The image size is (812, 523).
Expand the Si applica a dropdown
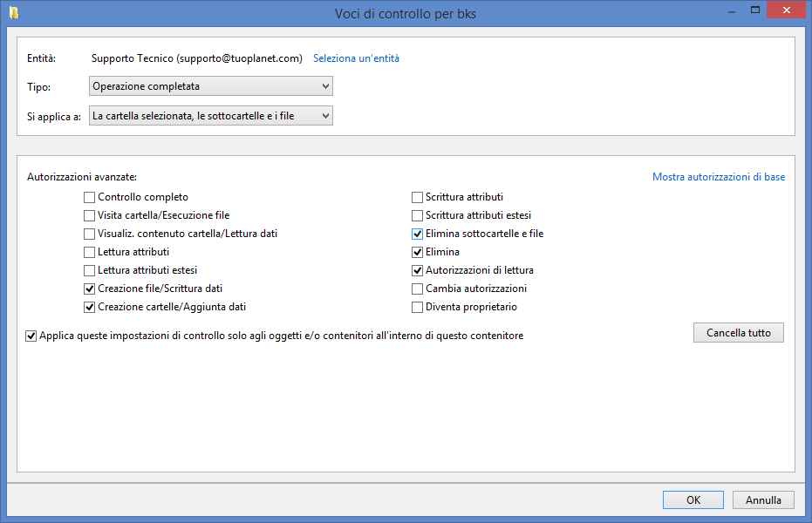click(211, 116)
